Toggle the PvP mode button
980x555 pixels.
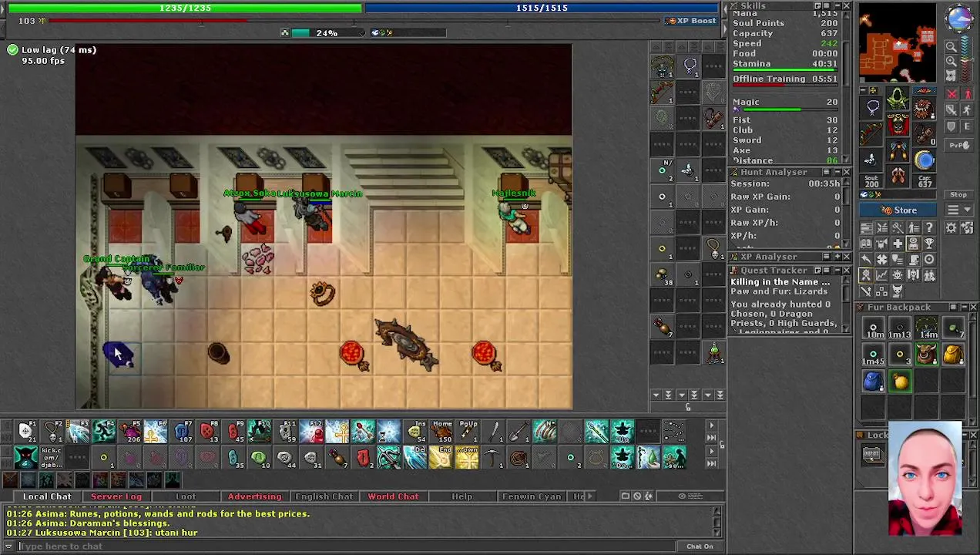[x=958, y=145]
